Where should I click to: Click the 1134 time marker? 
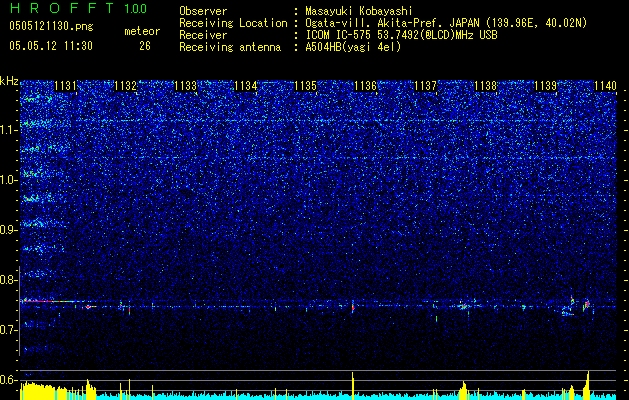click(x=246, y=85)
